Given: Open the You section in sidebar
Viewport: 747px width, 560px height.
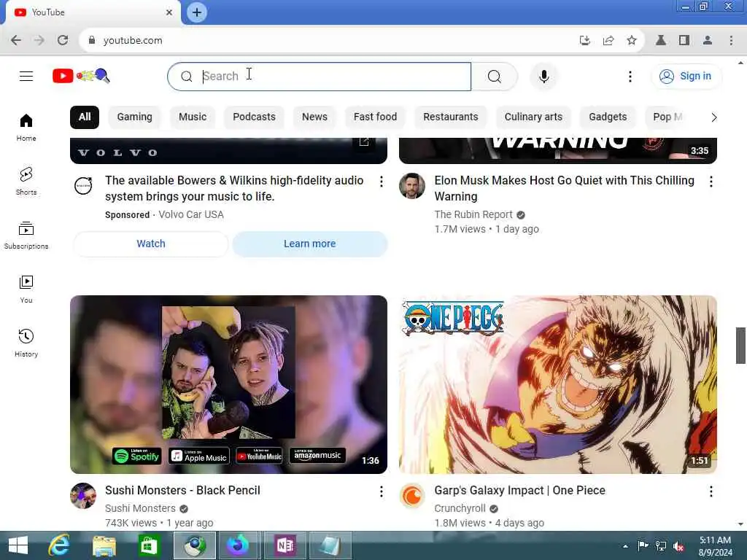Looking at the screenshot, I should (x=26, y=289).
